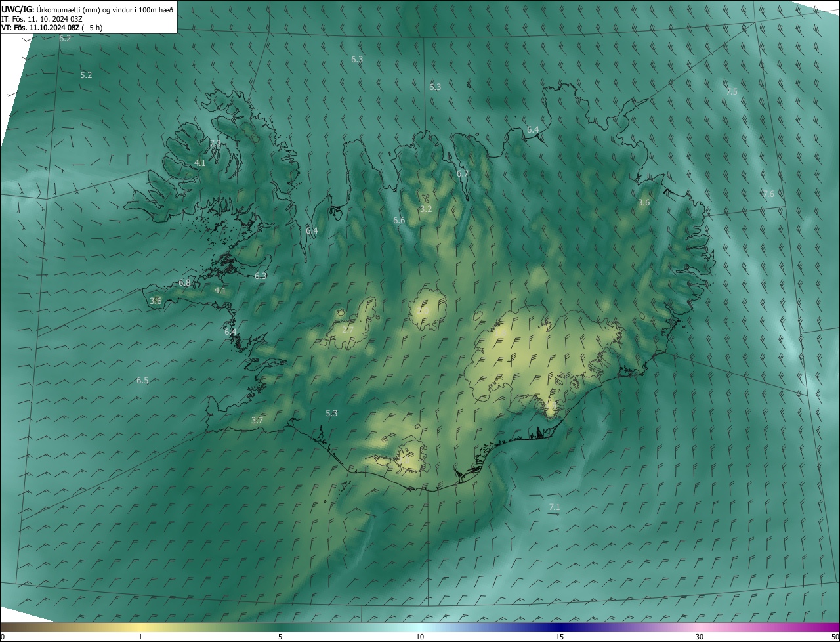Screen dimensions: 840x642
Task: Click the 1 tick on color scale
Action: (x=140, y=637)
